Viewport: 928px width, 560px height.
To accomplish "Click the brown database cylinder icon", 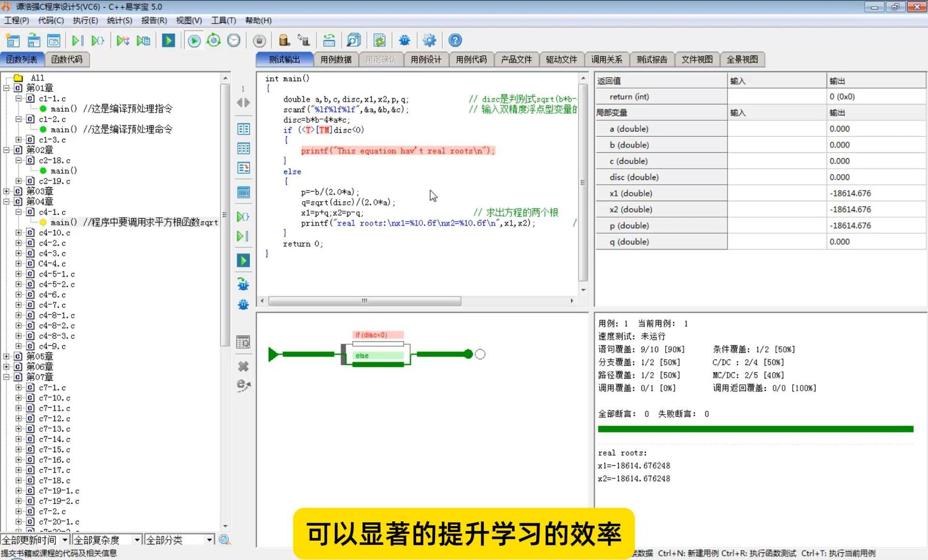I will 284,40.
